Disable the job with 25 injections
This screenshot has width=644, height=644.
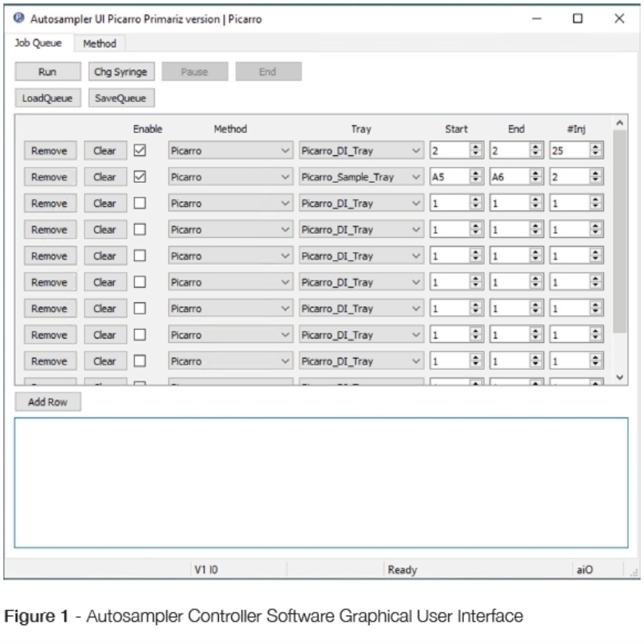[x=140, y=150]
